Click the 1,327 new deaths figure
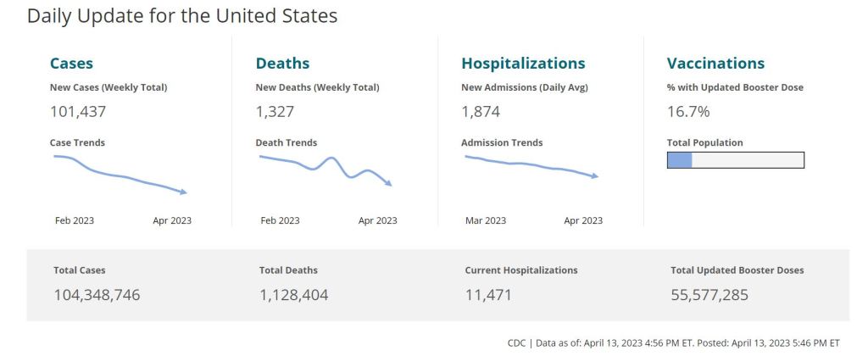Screen dimensions: 868x356 274,111
